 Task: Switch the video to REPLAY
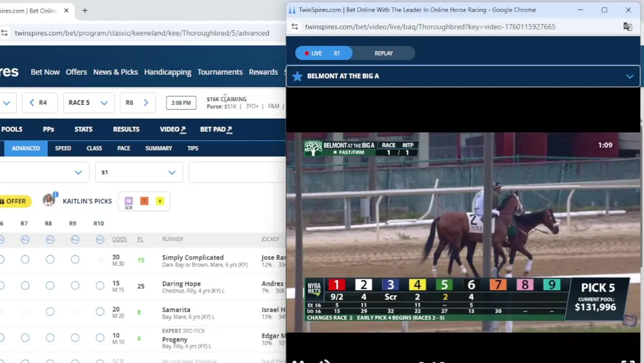(x=383, y=53)
